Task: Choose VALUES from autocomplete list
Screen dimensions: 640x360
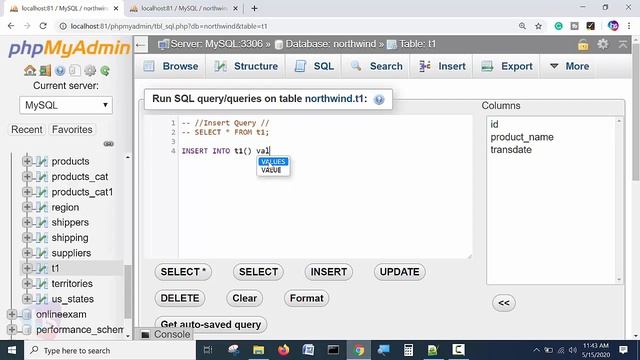Action: 273,162
